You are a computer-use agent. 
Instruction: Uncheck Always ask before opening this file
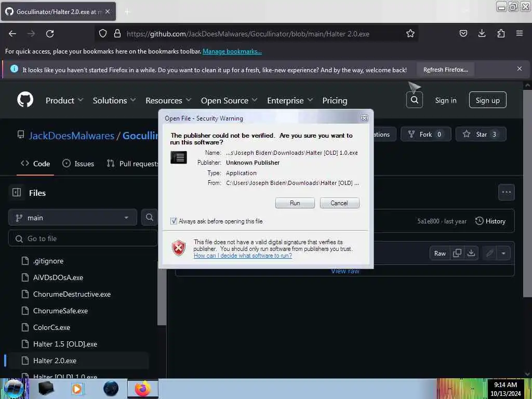174,221
